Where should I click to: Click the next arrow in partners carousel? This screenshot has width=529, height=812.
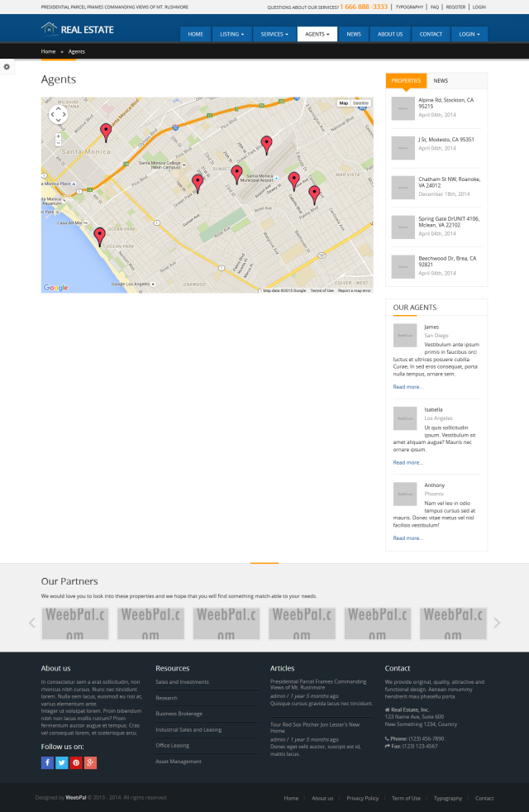[x=497, y=623]
